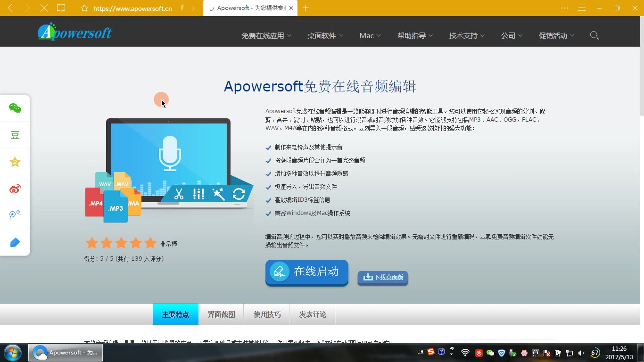Expand the 桌面软件 dropdown
644x362 pixels.
tap(325, 36)
